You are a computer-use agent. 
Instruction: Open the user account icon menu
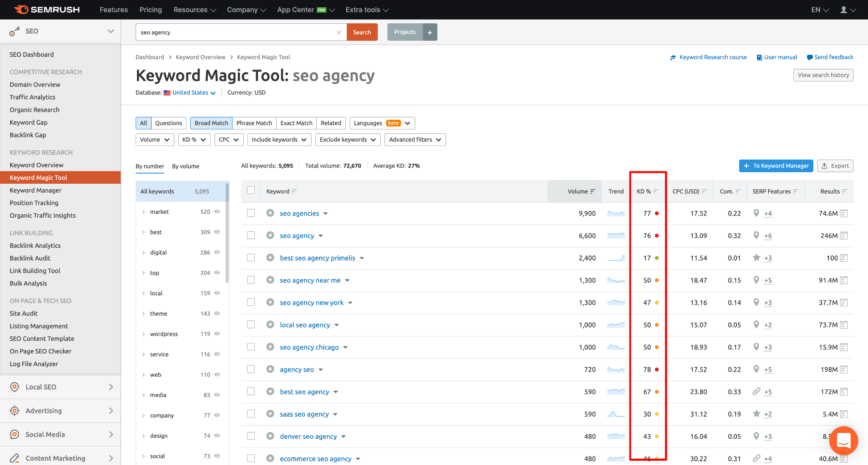tap(848, 9)
